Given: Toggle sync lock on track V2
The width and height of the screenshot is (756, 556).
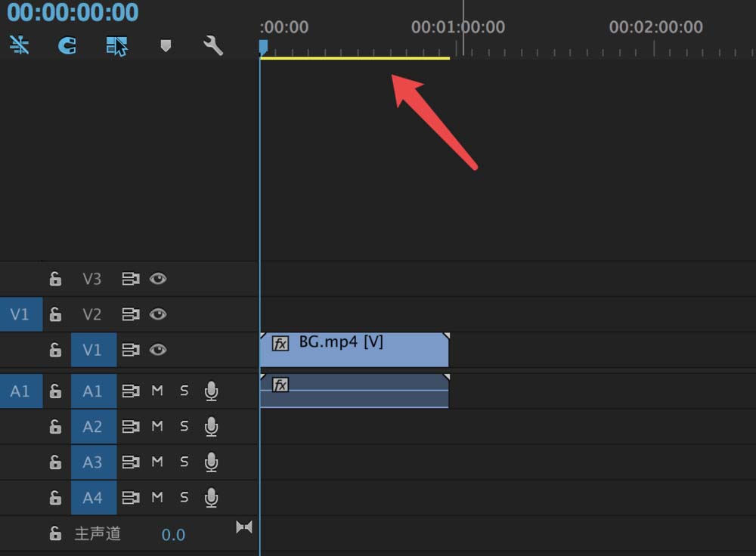Looking at the screenshot, I should (131, 314).
